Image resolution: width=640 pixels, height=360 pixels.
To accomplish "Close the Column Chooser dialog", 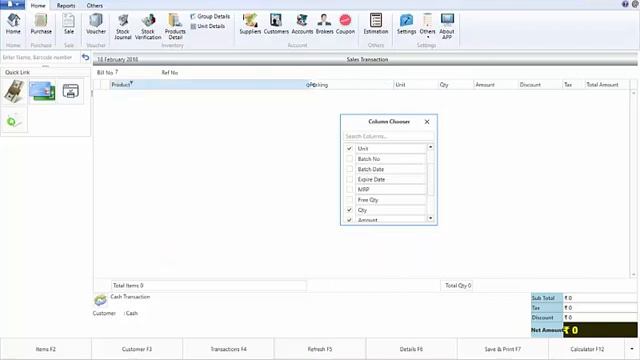I will (427, 122).
